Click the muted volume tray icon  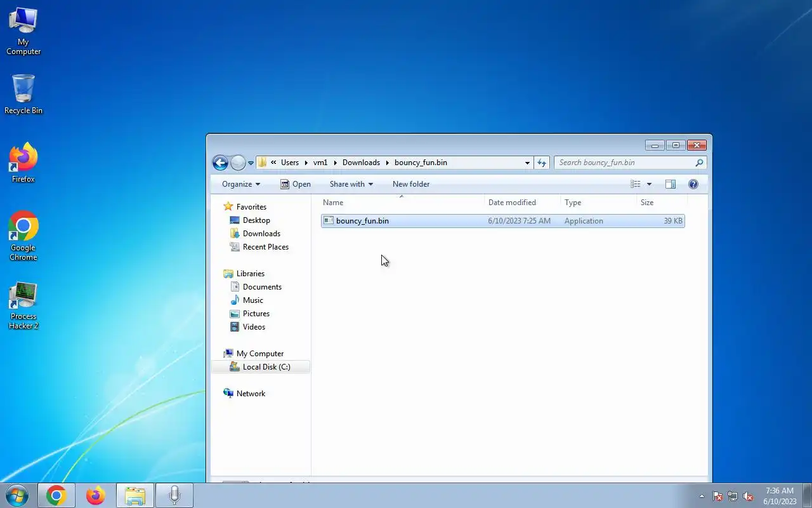(749, 496)
